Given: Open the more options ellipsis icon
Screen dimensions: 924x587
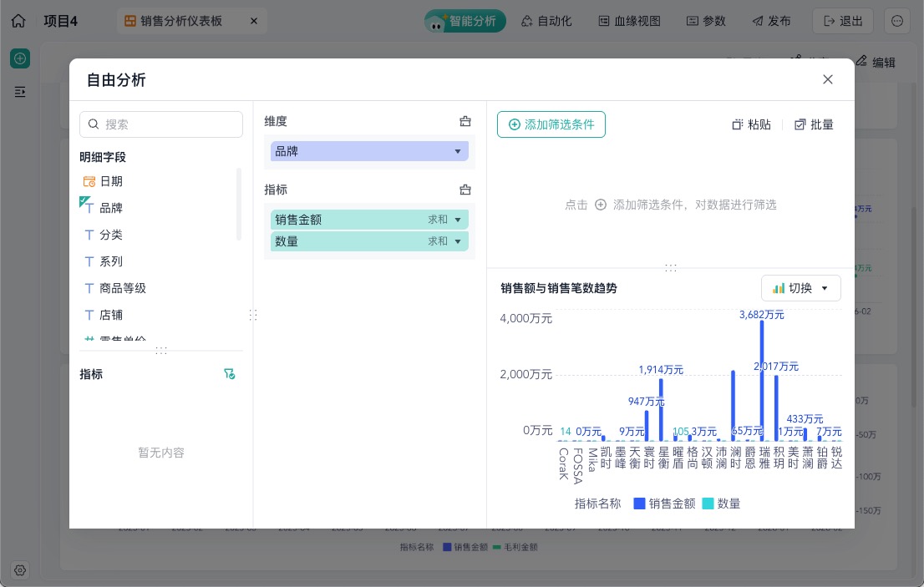Looking at the screenshot, I should (897, 21).
